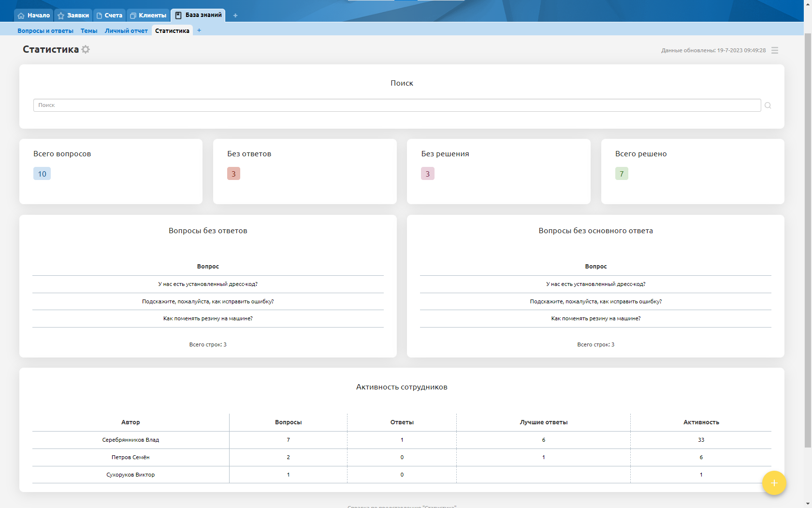Open the Темы sub-tab
812x508 pixels.
point(89,31)
